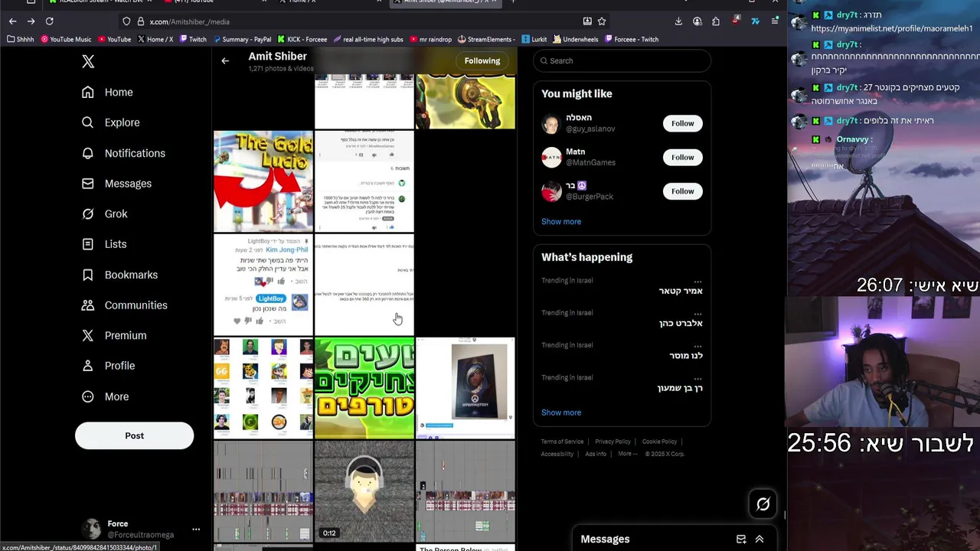The height and width of the screenshot is (551, 980).
Task: Open StreamElements bookmark
Action: (485, 39)
